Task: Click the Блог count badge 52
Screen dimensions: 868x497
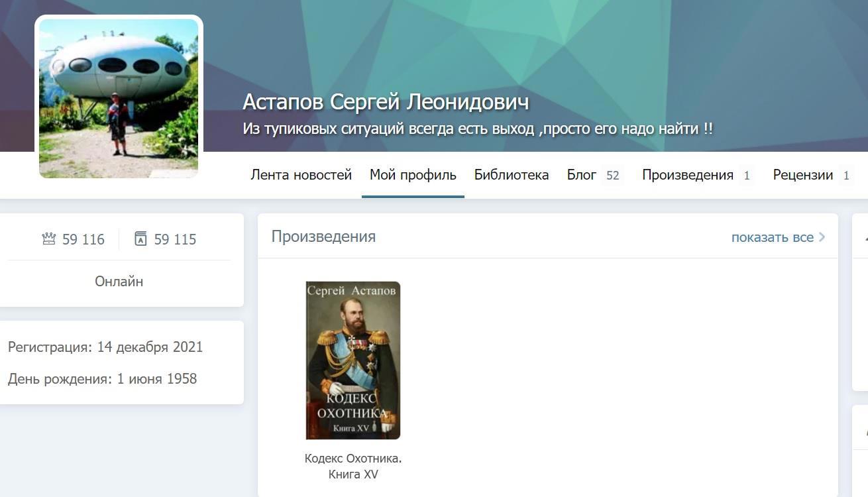Action: pyautogui.click(x=613, y=176)
